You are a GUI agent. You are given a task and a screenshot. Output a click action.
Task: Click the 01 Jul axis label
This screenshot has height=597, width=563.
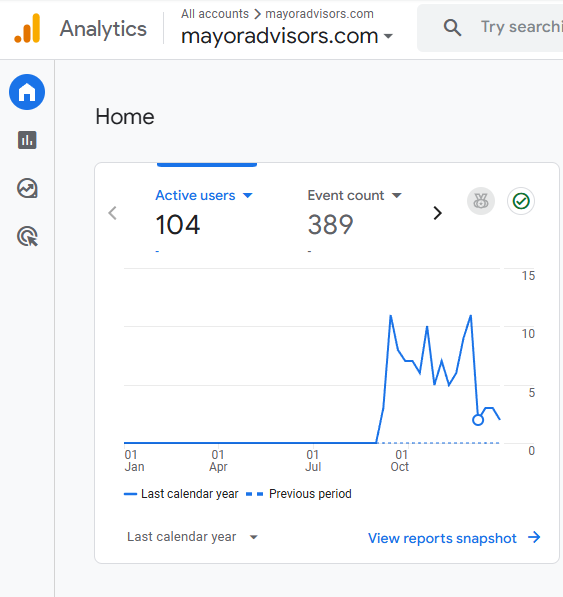click(313, 460)
